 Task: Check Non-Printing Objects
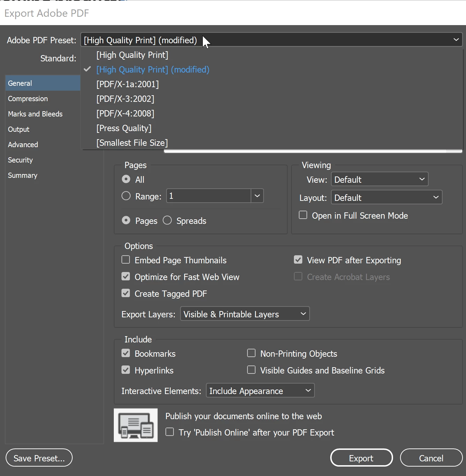coord(251,353)
